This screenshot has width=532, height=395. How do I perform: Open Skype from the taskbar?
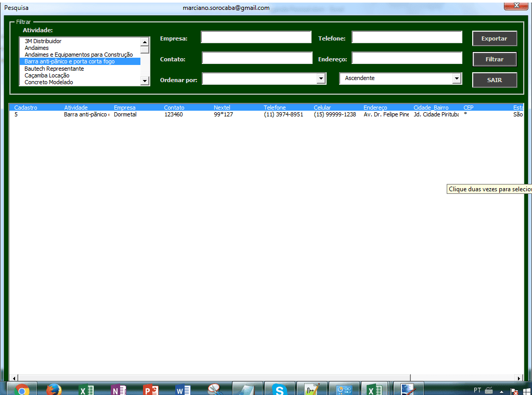(280, 389)
